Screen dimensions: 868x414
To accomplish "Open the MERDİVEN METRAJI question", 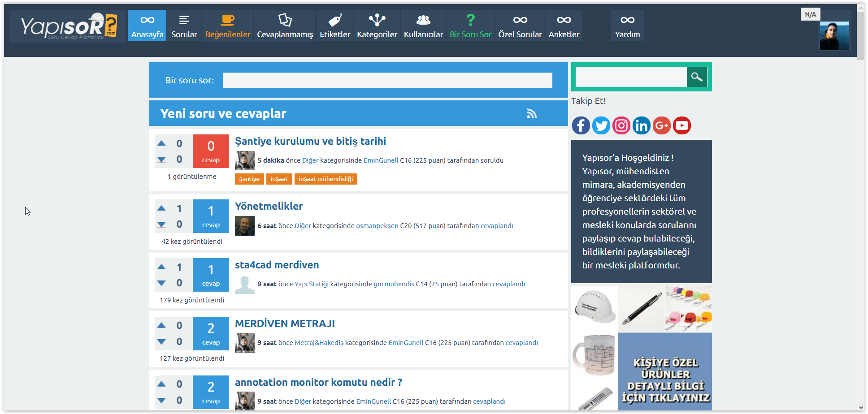I will tap(285, 323).
